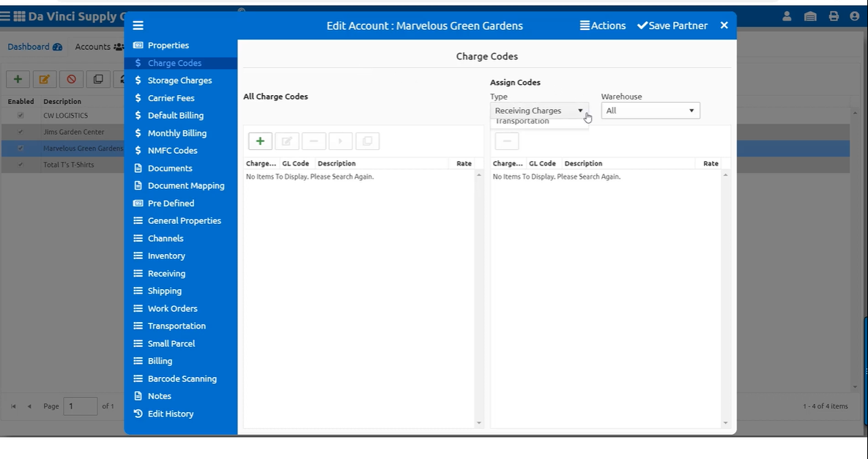This screenshot has height=459, width=868.
Task: Click the page number input field
Action: click(80, 406)
